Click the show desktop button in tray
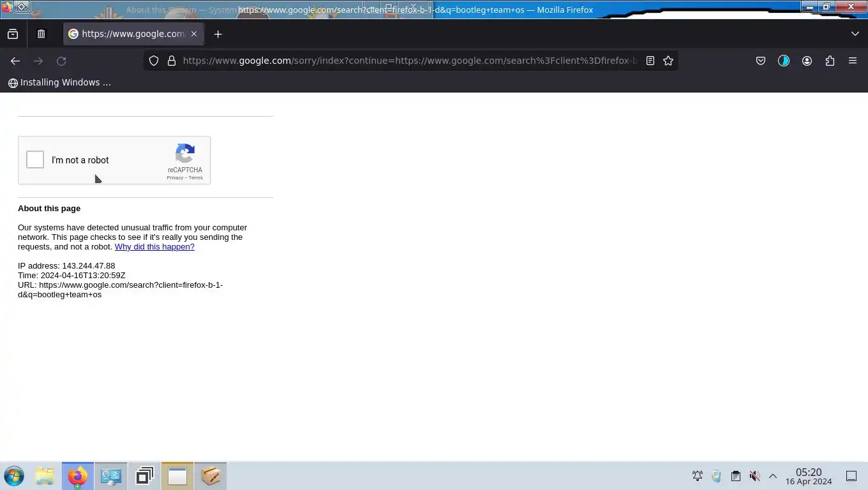This screenshot has width=868, height=490. click(x=851, y=476)
